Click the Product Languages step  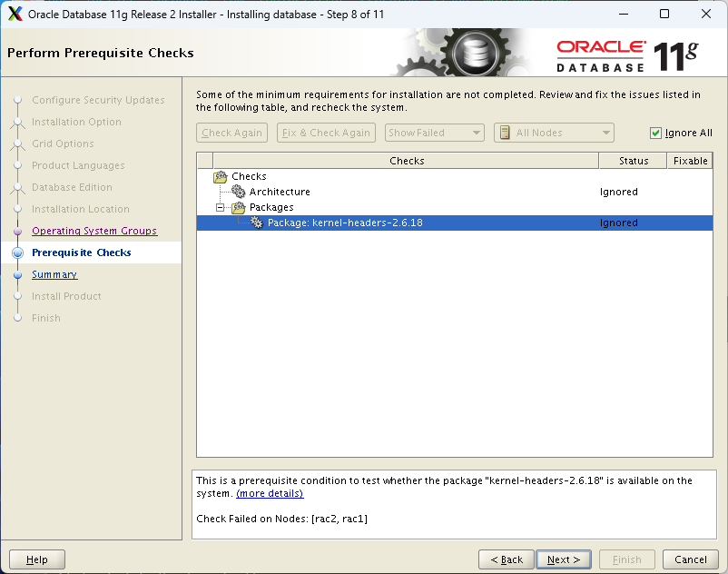click(x=78, y=165)
